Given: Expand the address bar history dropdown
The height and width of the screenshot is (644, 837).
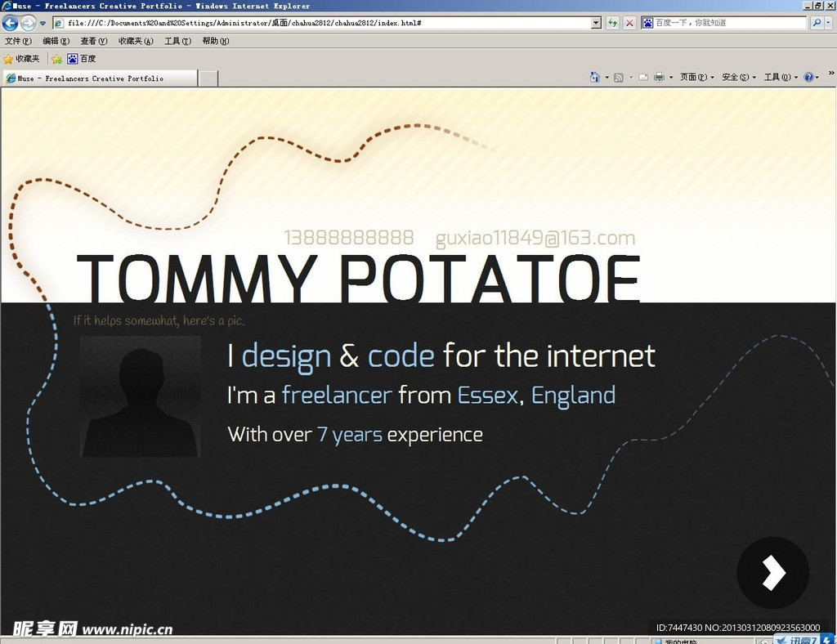Looking at the screenshot, I should coord(596,23).
